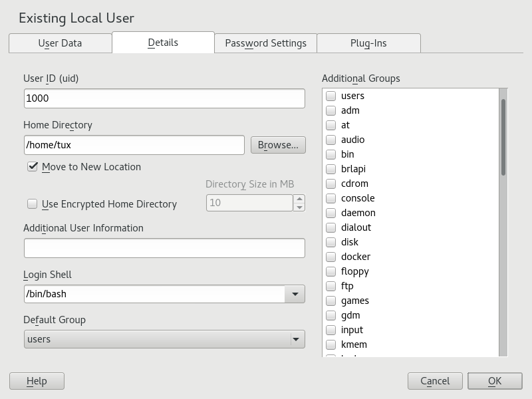532x399 pixels.
Task: Cancel the user edit dialog
Action: tap(435, 381)
